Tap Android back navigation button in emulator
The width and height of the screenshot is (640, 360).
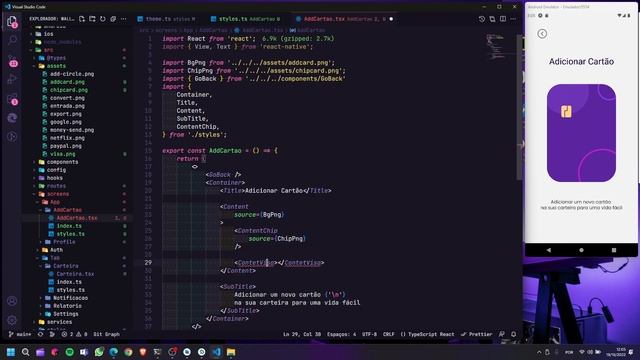[549, 250]
